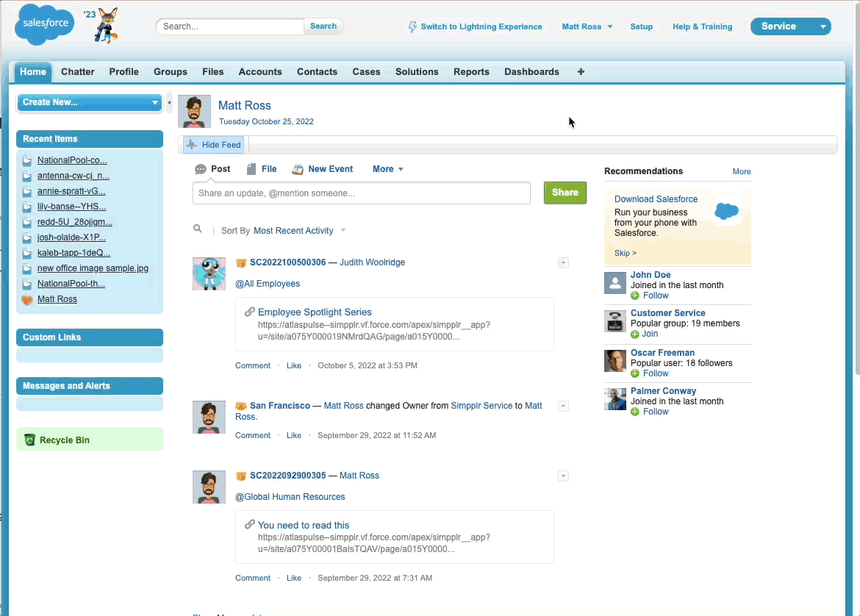Open the action menu arrow on SC2022092900305 post
The image size is (860, 616).
tap(563, 476)
